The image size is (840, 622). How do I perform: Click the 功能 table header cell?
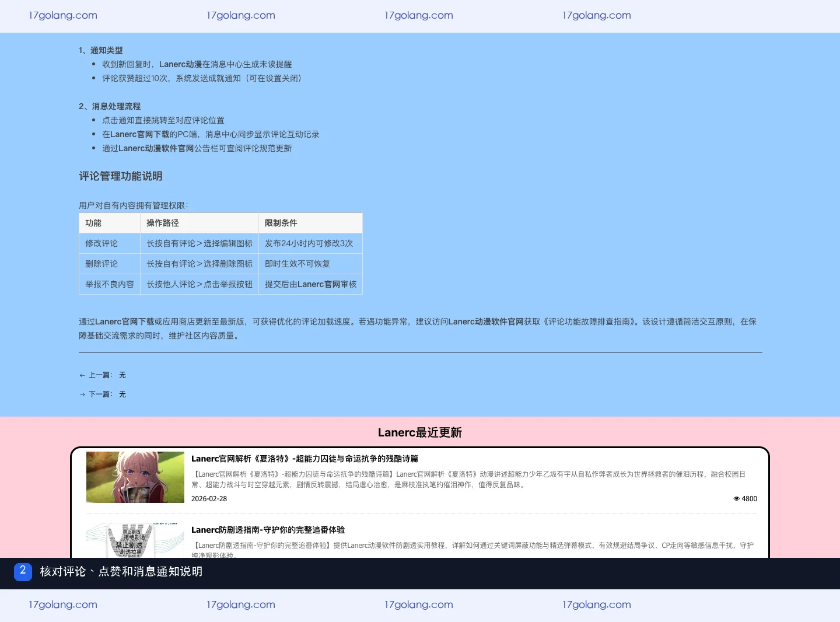point(110,223)
